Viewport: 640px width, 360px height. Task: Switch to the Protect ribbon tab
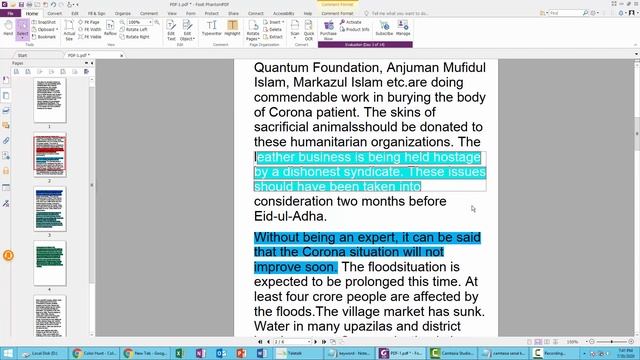(211, 13)
